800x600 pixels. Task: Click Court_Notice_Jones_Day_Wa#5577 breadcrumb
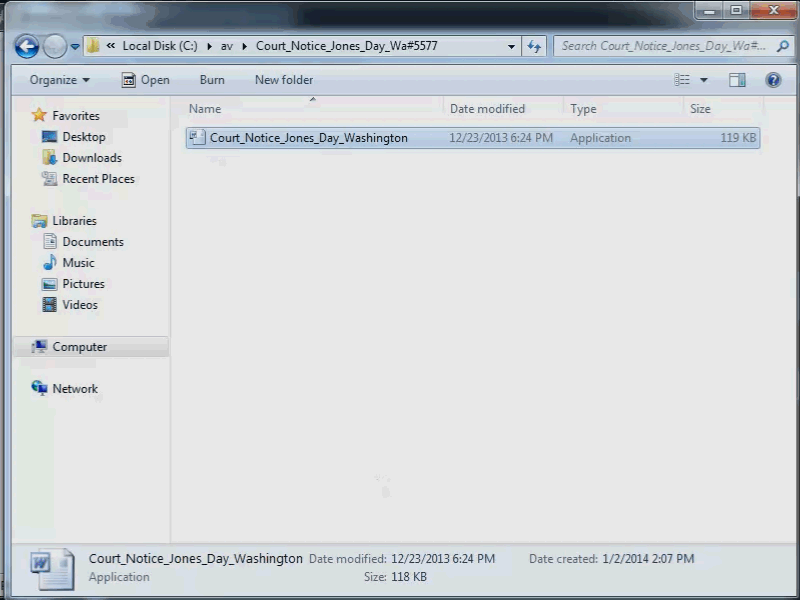(x=346, y=46)
